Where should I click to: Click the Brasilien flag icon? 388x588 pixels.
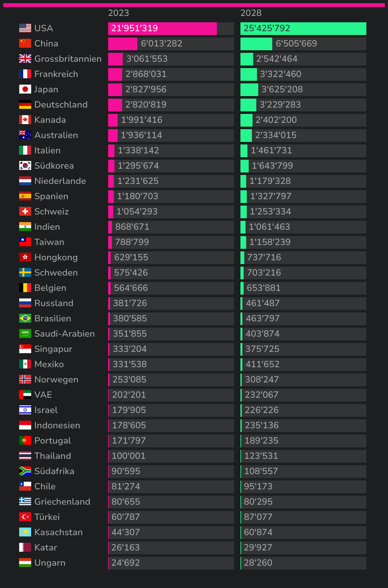[x=25, y=318]
